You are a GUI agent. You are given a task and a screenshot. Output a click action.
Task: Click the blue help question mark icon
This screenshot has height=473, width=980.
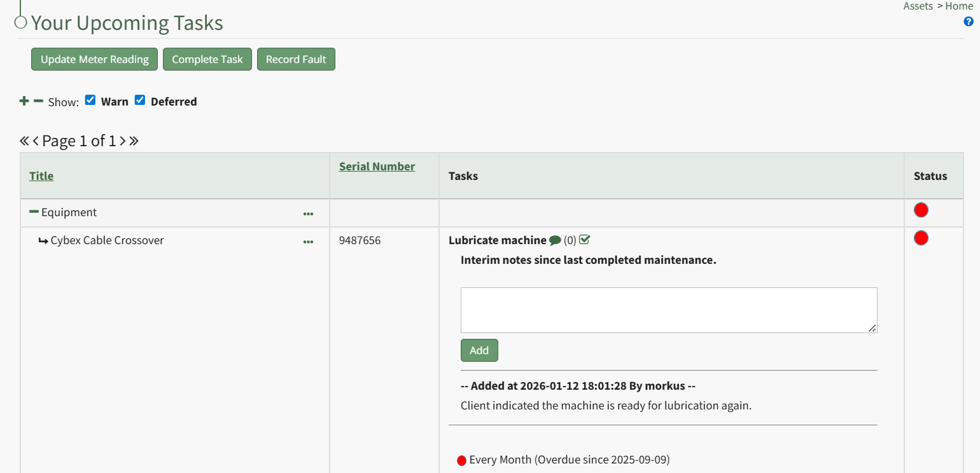pos(969,22)
